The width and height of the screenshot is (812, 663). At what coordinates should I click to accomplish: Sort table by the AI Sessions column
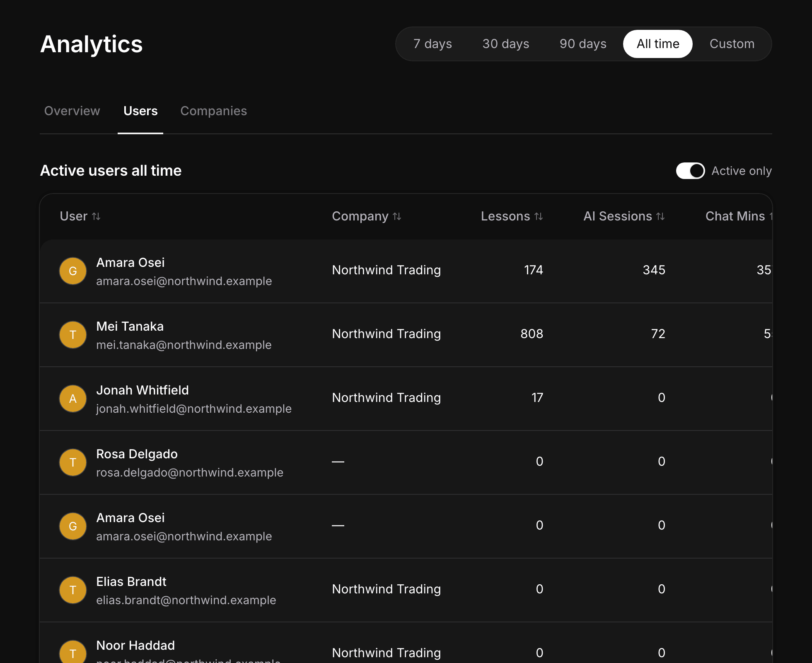pos(624,216)
